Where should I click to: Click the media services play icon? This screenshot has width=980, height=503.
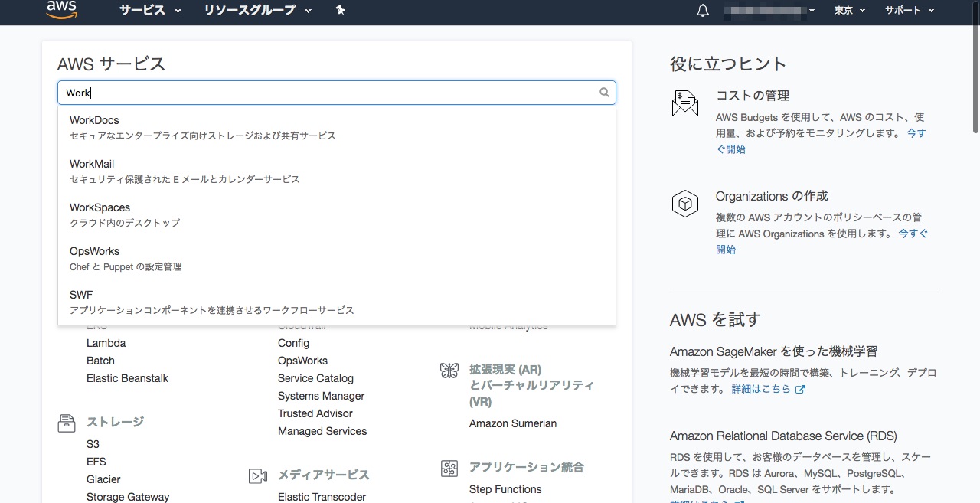(257, 475)
